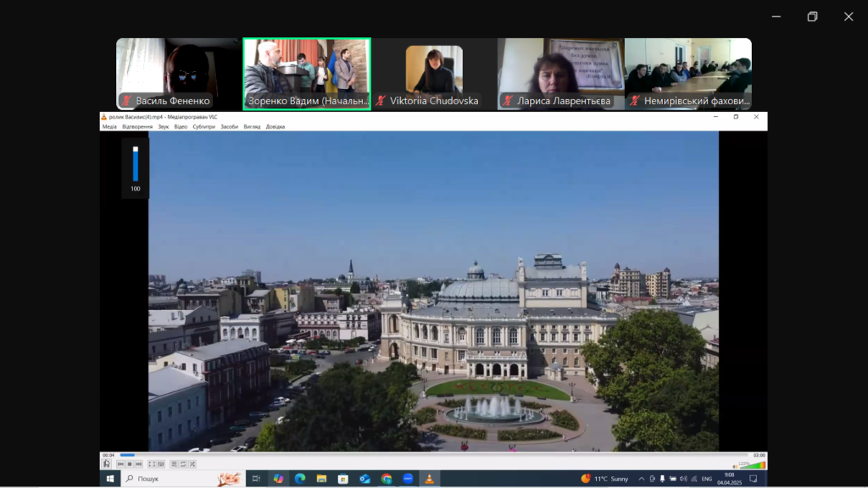The height and width of the screenshot is (488, 868).
Task: Toggle VLC fullscreen video mode
Action: tap(152, 464)
